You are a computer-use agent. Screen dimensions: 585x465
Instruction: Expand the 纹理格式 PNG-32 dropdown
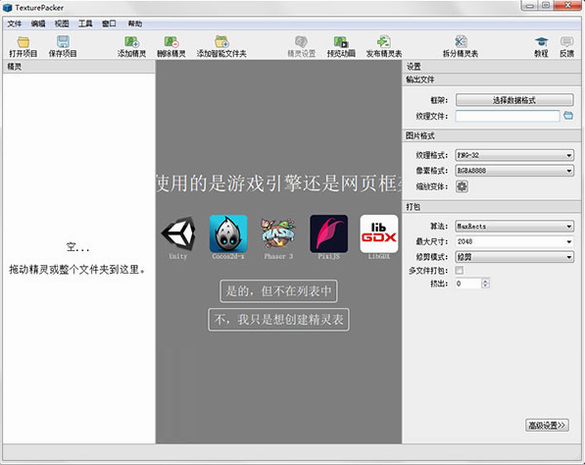point(514,155)
